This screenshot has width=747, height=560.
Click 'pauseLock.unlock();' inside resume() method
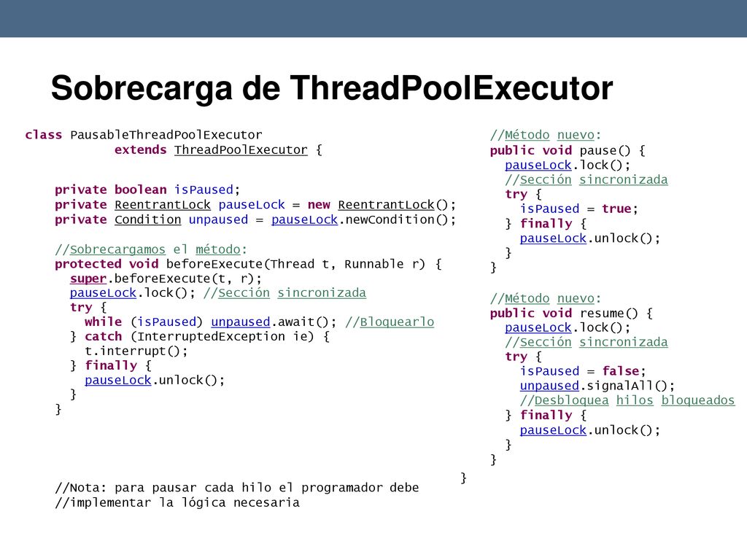[590, 430]
